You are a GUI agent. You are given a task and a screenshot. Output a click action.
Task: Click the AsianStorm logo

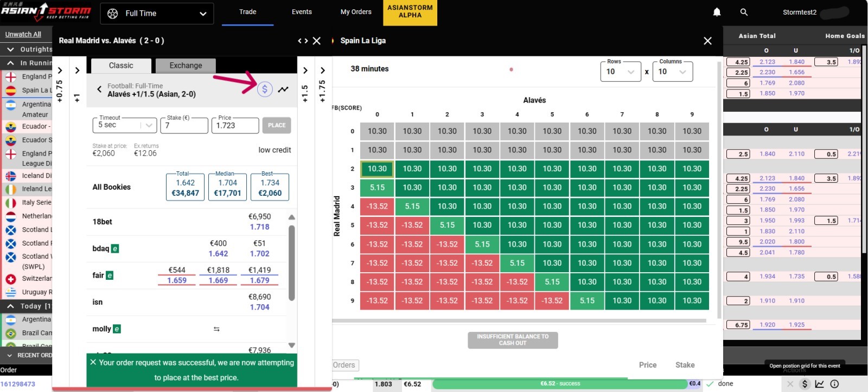pos(46,11)
